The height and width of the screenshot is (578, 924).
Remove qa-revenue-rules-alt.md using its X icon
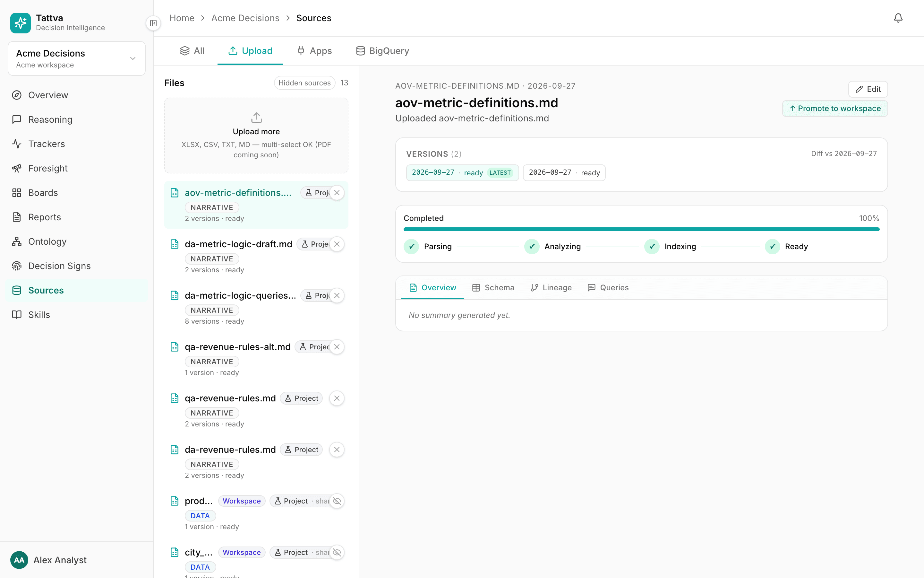click(337, 347)
